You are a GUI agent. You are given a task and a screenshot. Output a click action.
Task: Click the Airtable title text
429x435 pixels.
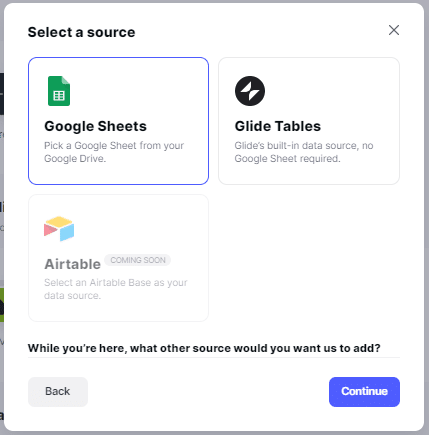72,264
